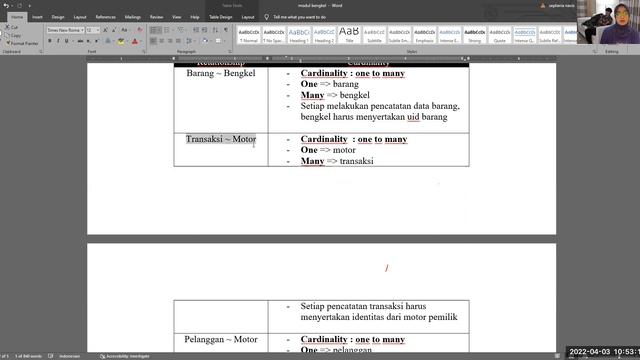Click the Borders icon in Paragraph group
The width and height of the screenshot is (640, 360).
(x=218, y=41)
